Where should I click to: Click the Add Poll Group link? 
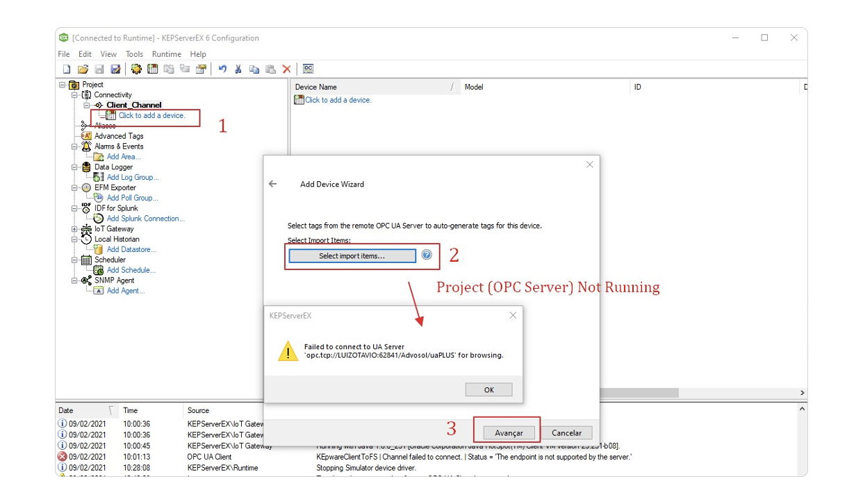click(133, 198)
